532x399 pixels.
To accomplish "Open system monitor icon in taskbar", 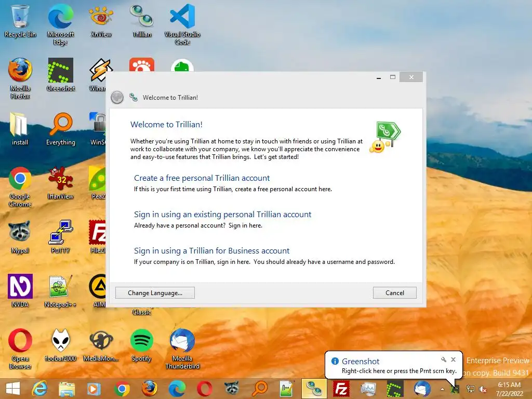I will coord(368,389).
